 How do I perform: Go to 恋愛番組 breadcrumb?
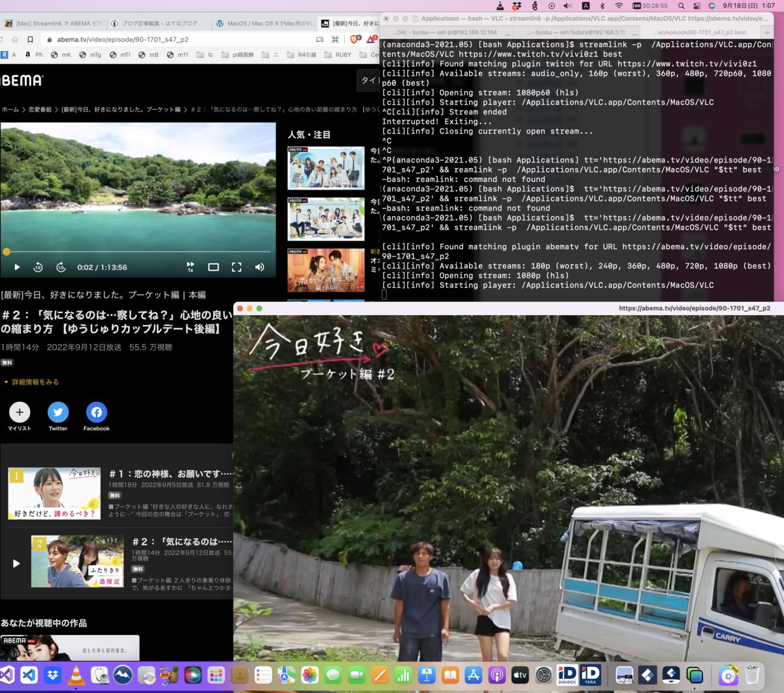(x=40, y=110)
